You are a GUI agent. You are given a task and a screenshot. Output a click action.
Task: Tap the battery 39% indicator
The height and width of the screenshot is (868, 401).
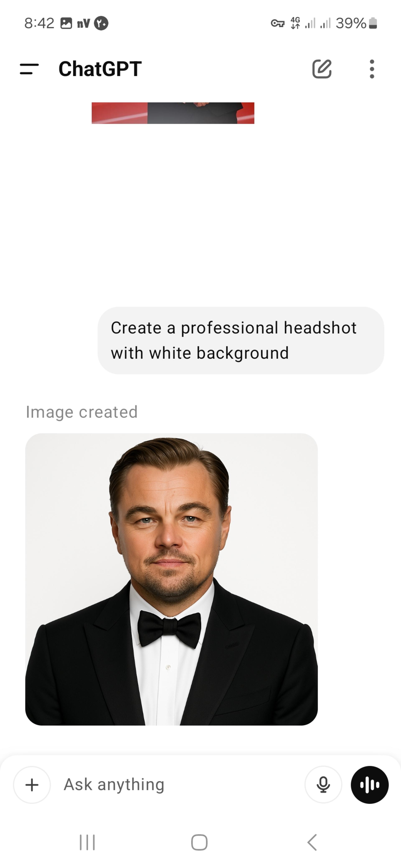click(356, 23)
